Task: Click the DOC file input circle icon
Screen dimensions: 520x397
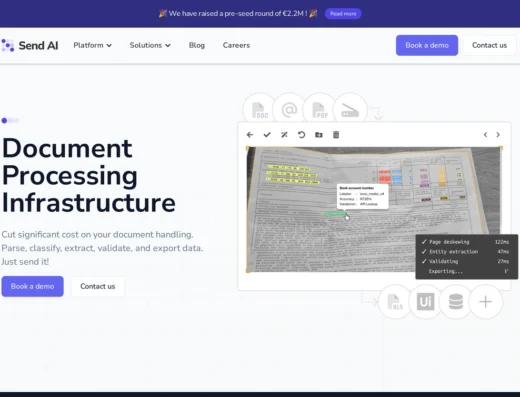Action: point(259,109)
